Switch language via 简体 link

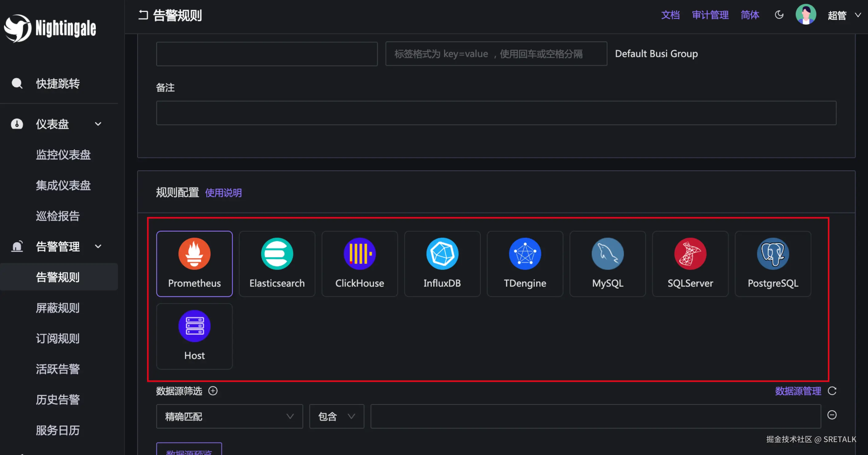[x=750, y=15]
